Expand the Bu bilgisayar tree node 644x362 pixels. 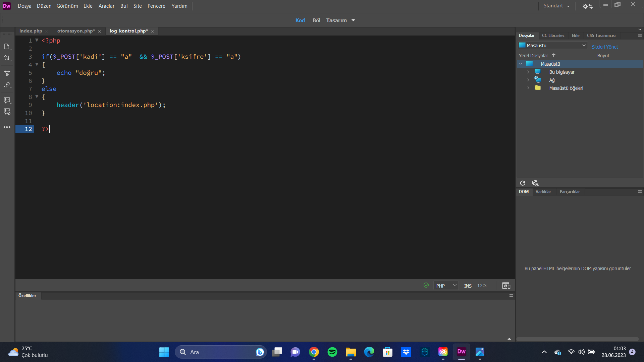(528, 72)
